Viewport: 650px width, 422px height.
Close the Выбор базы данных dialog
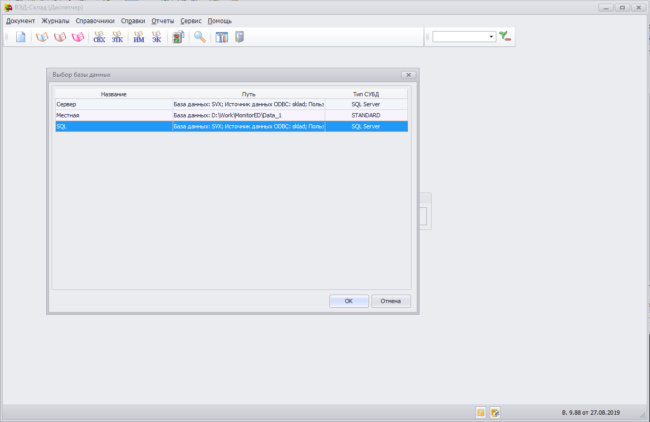point(408,75)
